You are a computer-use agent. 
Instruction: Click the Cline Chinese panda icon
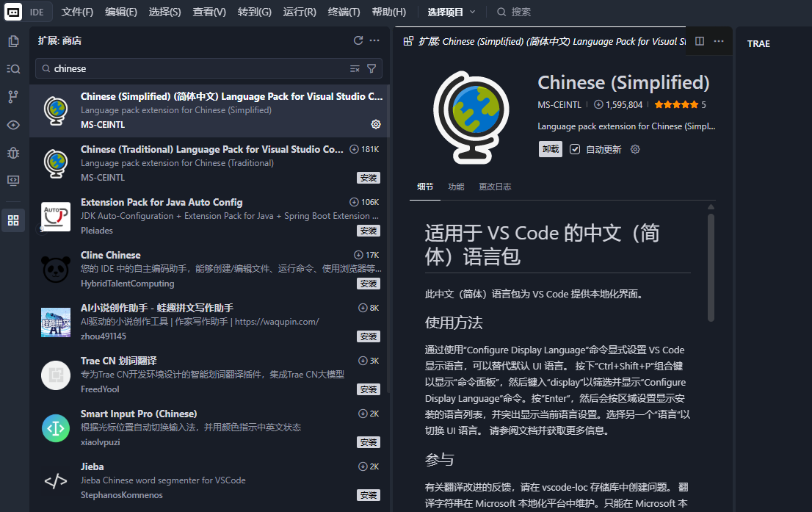tap(56, 269)
